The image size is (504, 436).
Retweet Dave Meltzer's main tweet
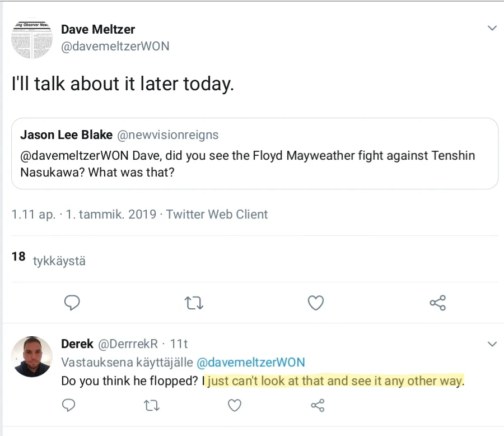coord(194,303)
